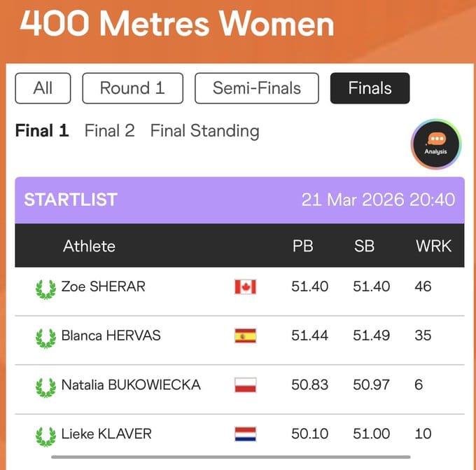The image size is (476, 470).
Task: Open Natalia BUKOWIECKA athlete profile
Action: pos(131,385)
